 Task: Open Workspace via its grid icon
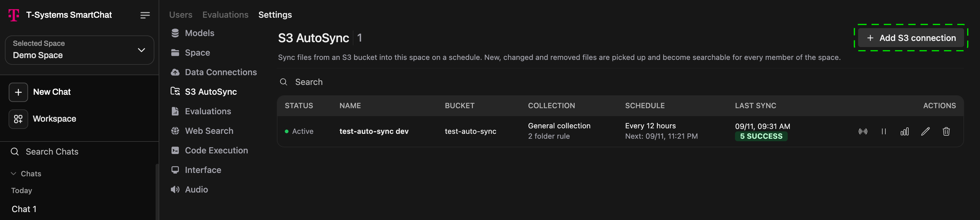[x=18, y=119]
